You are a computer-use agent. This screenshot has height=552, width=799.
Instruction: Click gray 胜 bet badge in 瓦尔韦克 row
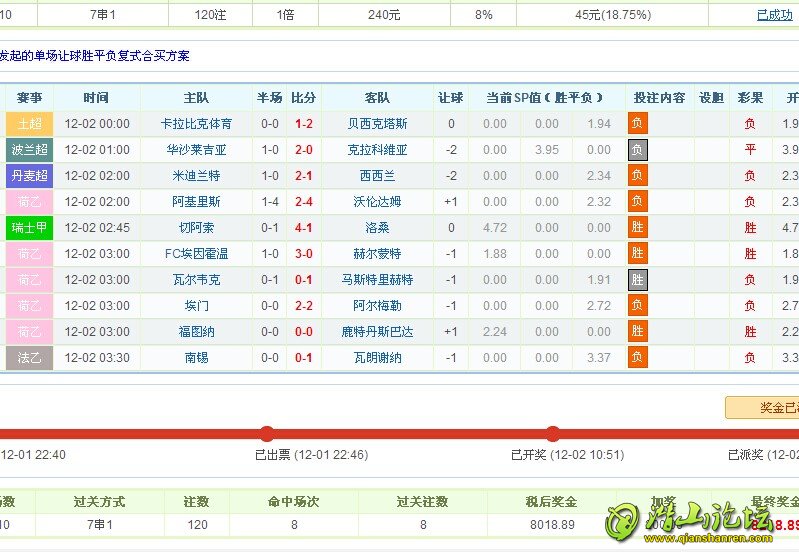point(637,280)
